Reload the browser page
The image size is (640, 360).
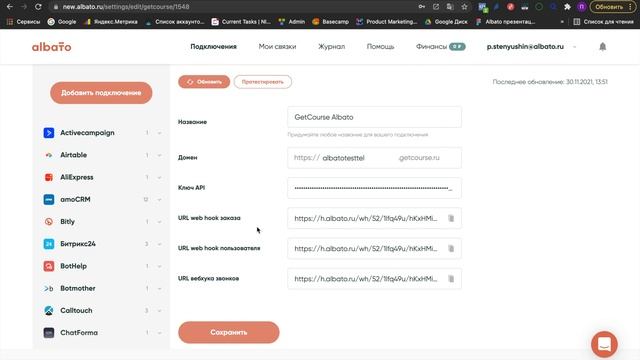point(38,7)
